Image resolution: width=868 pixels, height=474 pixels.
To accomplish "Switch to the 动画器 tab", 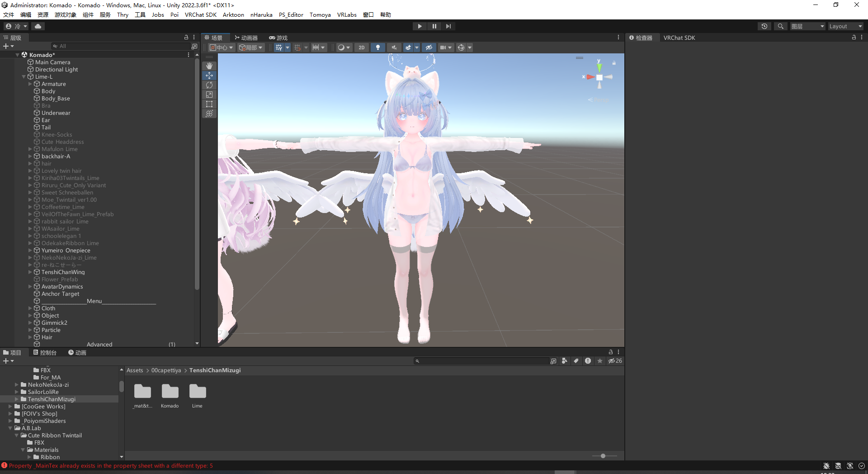I will point(246,38).
